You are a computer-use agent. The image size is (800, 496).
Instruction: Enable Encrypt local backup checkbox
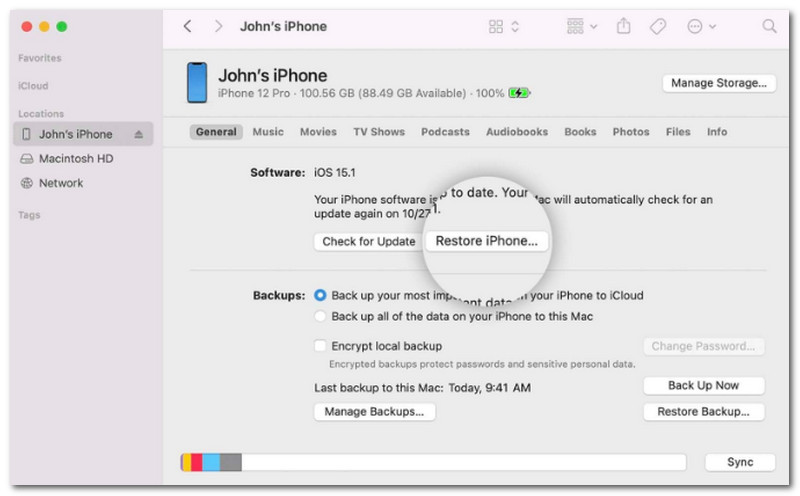coord(320,346)
